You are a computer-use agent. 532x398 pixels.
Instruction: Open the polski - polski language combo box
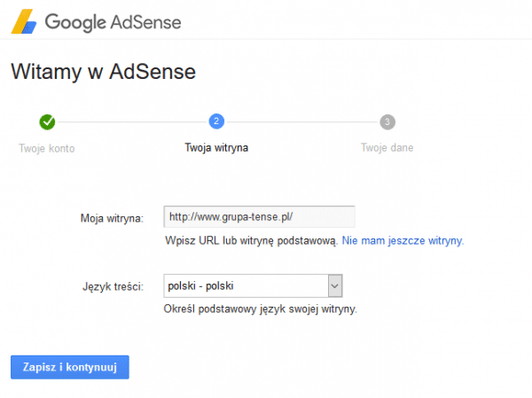253,285
